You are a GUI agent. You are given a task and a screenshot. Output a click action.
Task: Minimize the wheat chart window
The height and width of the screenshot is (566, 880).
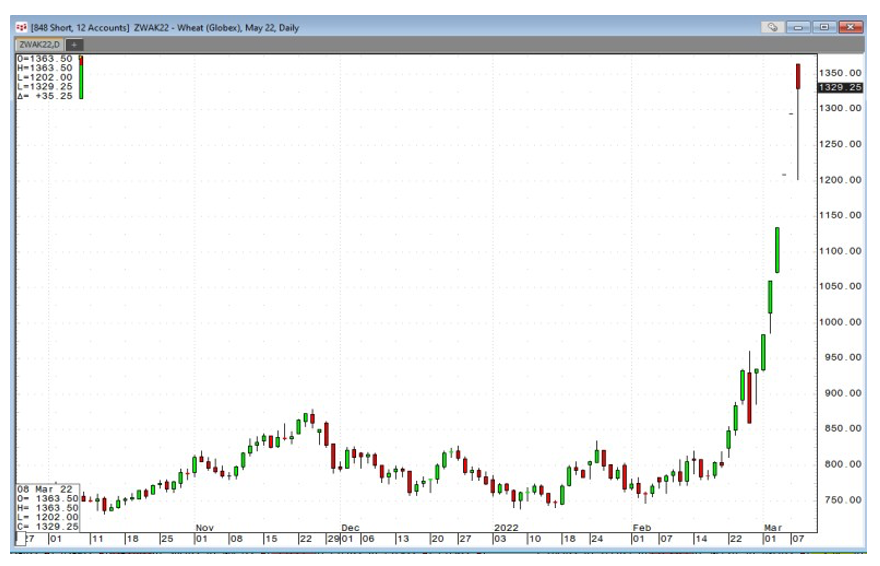(x=800, y=27)
